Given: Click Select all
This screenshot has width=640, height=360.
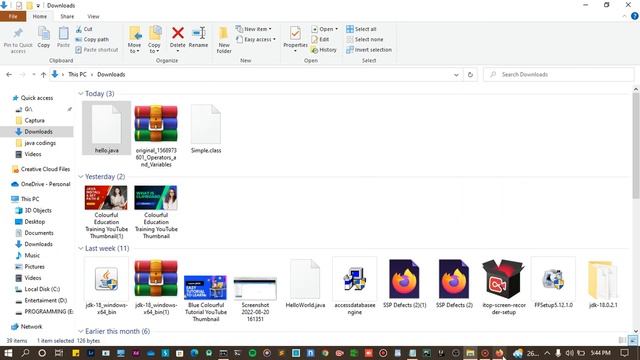Looking at the screenshot, I should 361,29.
